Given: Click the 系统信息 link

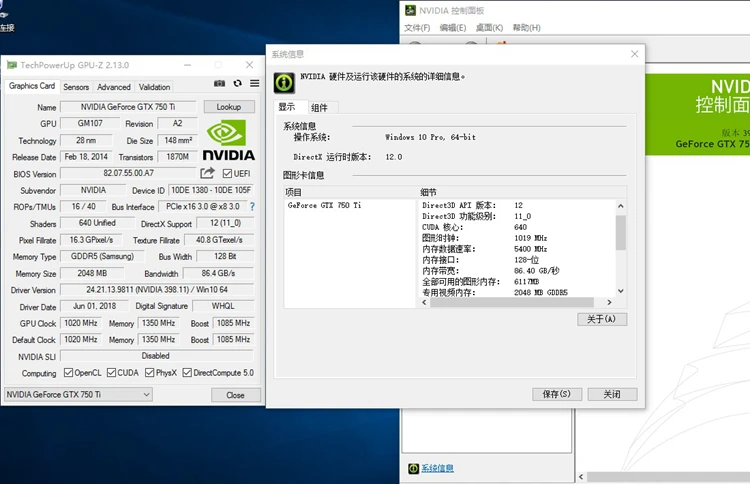Looking at the screenshot, I should 437,468.
